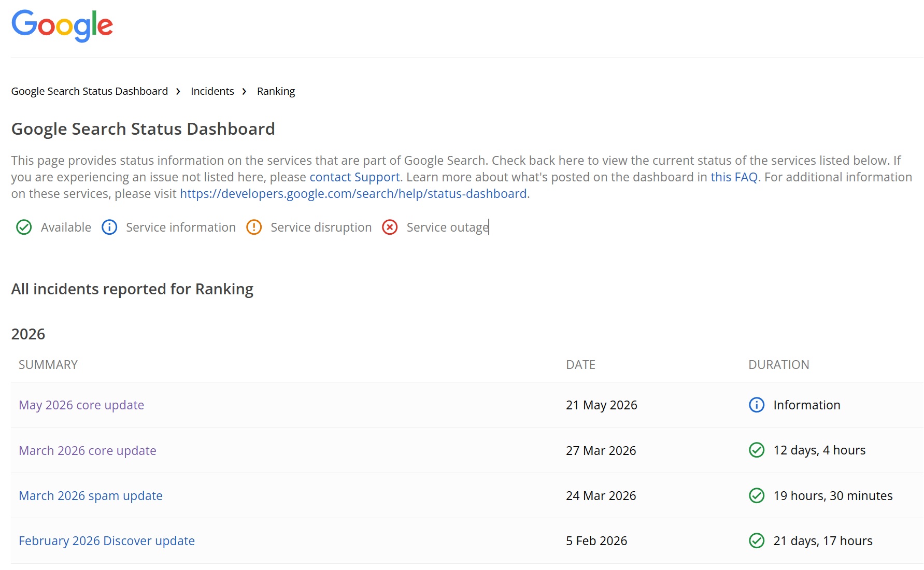
Task: Click the duration 19 hours, 30 minutes
Action: (833, 496)
